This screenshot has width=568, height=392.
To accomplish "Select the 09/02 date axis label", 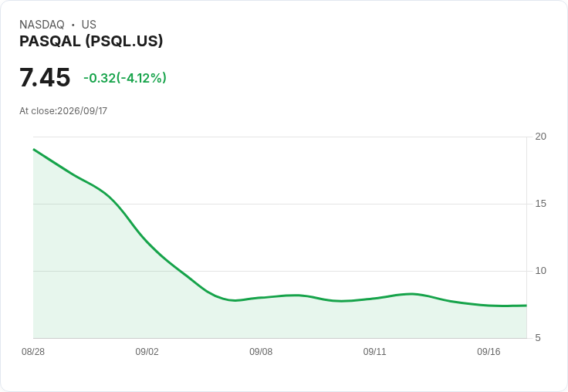I will tap(147, 352).
